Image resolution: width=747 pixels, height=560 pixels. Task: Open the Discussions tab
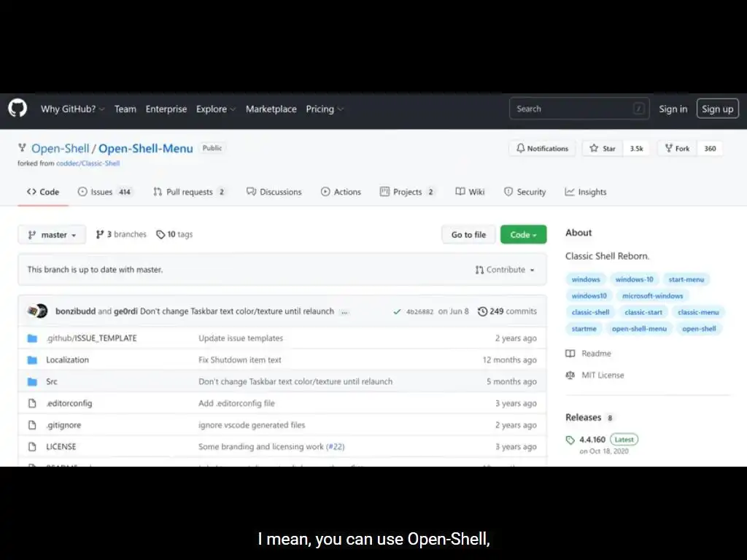point(274,192)
